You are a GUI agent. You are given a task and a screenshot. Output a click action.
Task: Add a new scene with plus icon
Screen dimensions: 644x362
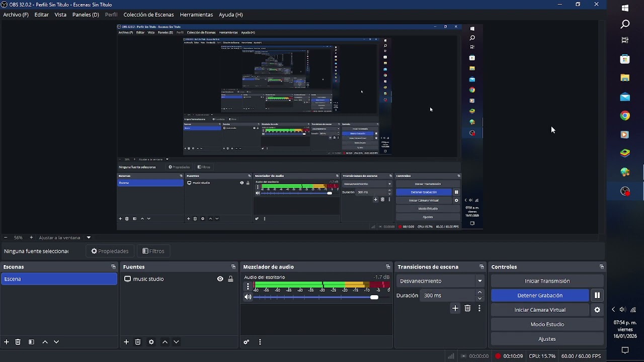coord(7,342)
